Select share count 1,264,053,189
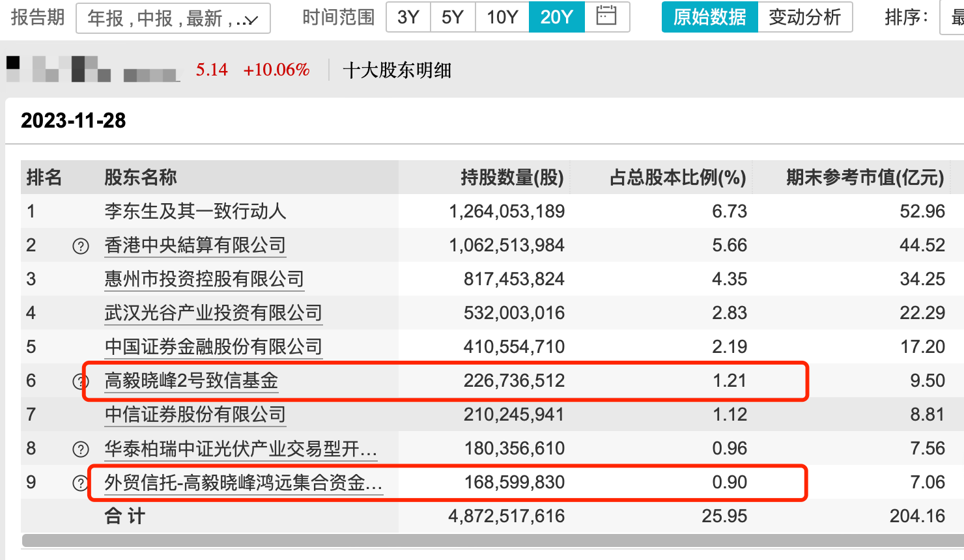This screenshot has width=964, height=560. 507,211
